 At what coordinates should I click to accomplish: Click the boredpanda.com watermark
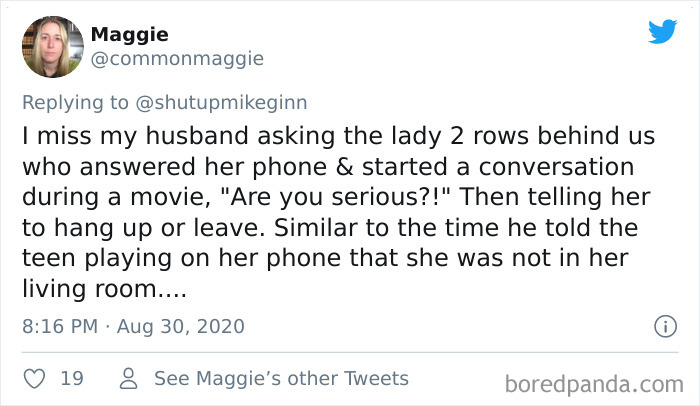click(594, 382)
